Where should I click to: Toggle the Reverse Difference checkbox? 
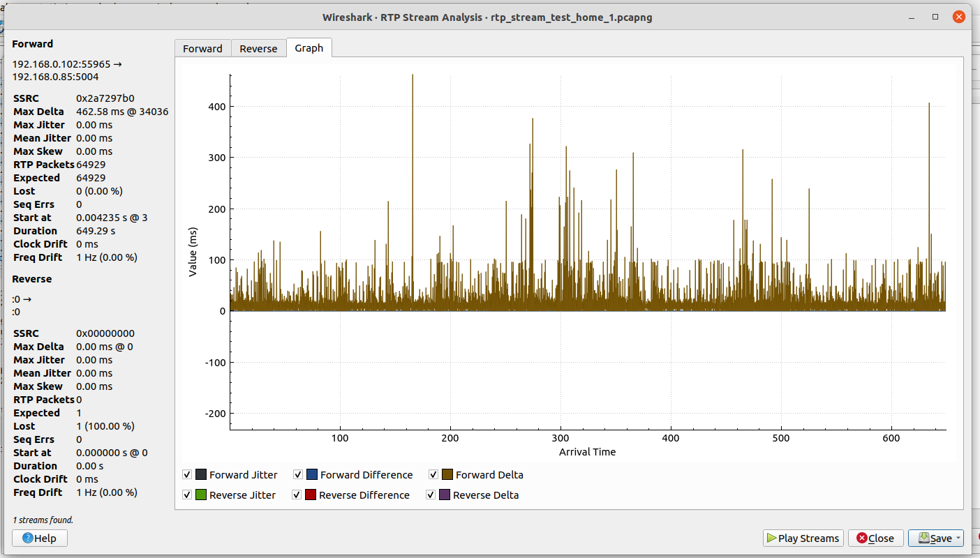[297, 495]
